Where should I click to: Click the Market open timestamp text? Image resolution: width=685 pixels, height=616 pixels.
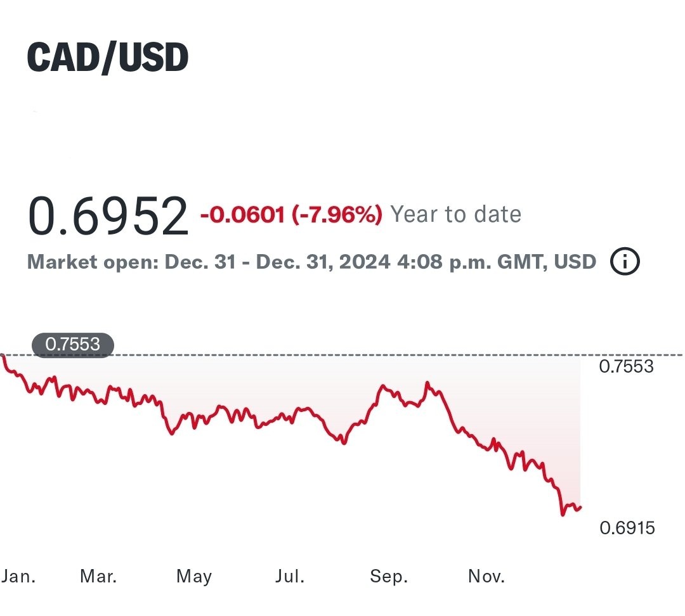tap(311, 262)
